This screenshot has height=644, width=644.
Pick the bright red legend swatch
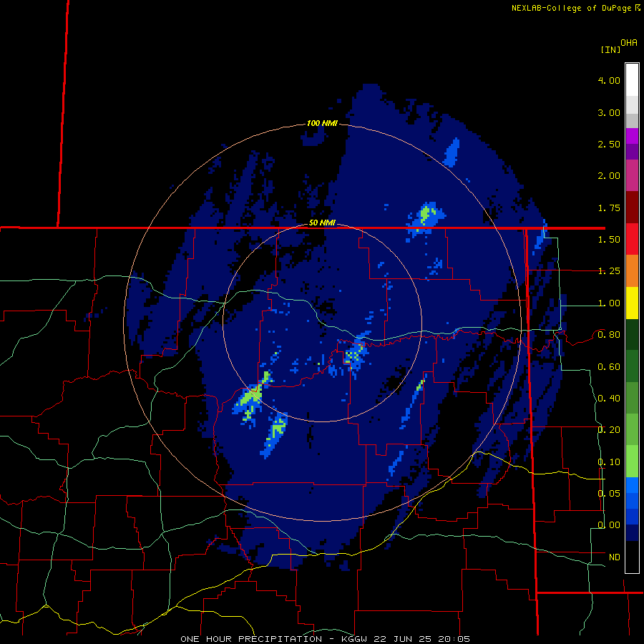click(632, 239)
